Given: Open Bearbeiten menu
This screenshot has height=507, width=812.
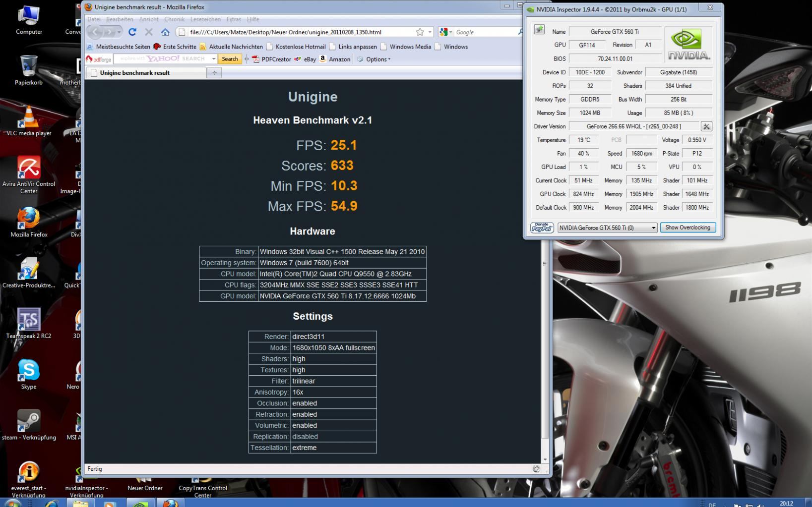Looking at the screenshot, I should pyautogui.click(x=120, y=19).
